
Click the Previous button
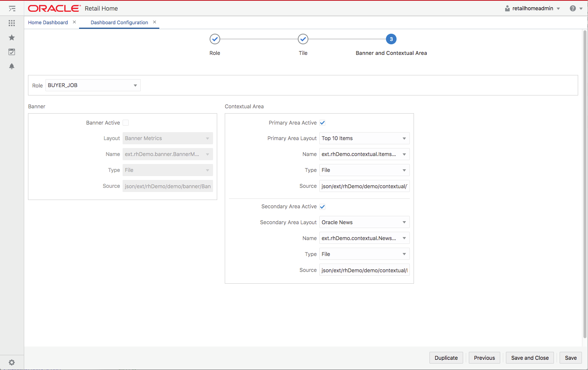(x=484, y=358)
